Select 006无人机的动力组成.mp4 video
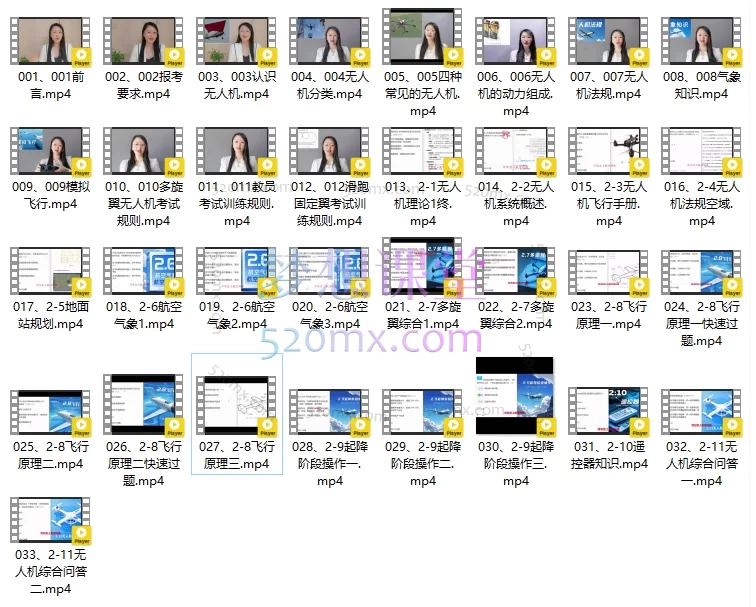This screenshot has width=756, height=607. pyautogui.click(x=515, y=40)
